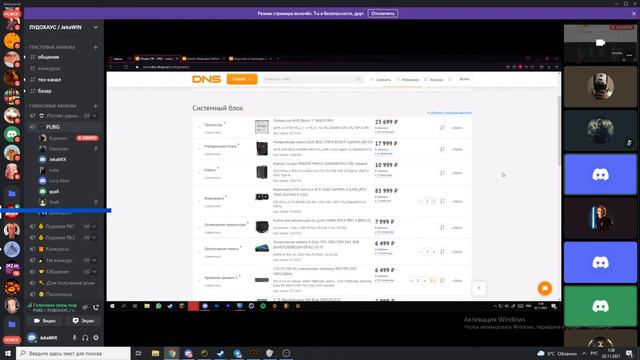Select the stream camera tile at top of participant list

600,43
